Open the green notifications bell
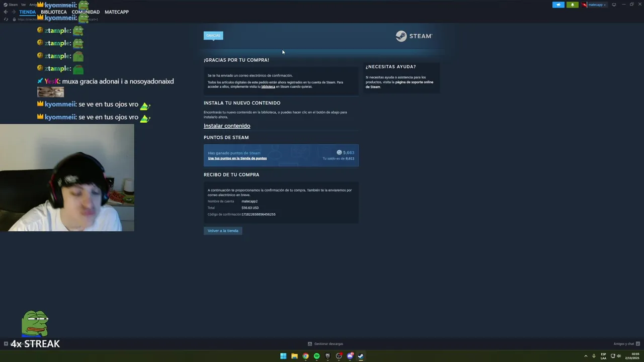This screenshot has height=362, width=644. coord(572,5)
